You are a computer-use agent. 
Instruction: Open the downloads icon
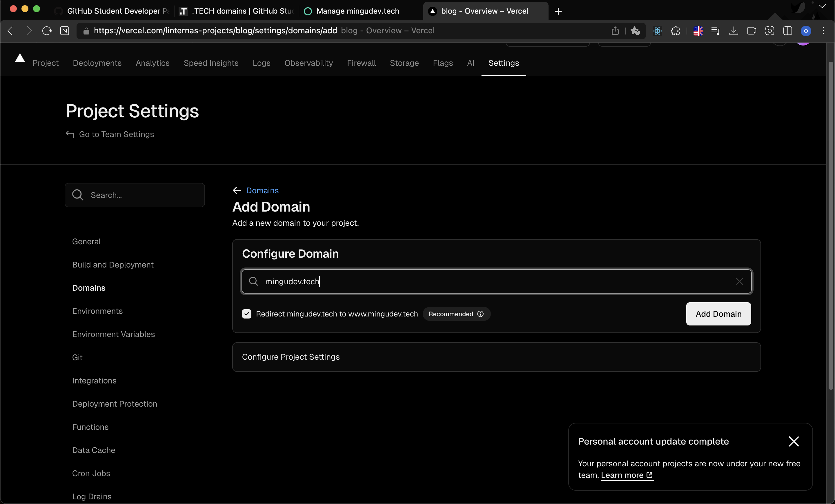(x=734, y=31)
